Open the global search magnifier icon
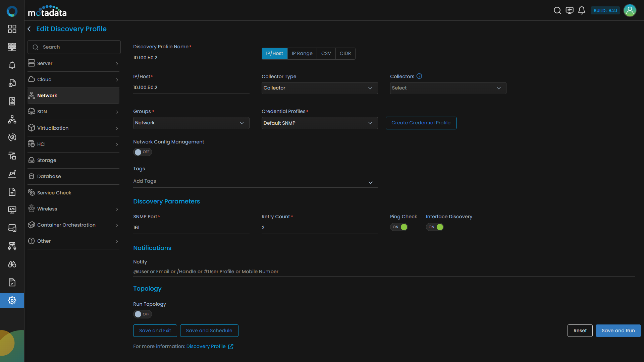Viewport: 644px width, 362px height. point(557,10)
